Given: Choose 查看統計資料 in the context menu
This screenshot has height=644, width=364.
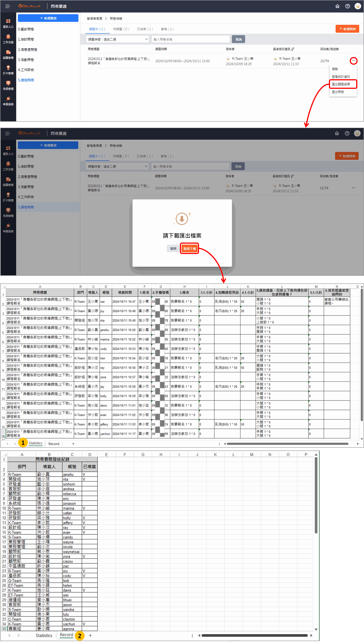Looking at the screenshot, I should click(341, 77).
